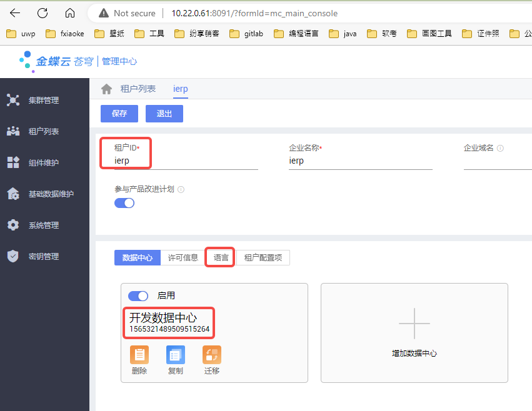The height and width of the screenshot is (411, 532).
Task: Open the fxiaoke bookmark folder
Action: click(65, 34)
